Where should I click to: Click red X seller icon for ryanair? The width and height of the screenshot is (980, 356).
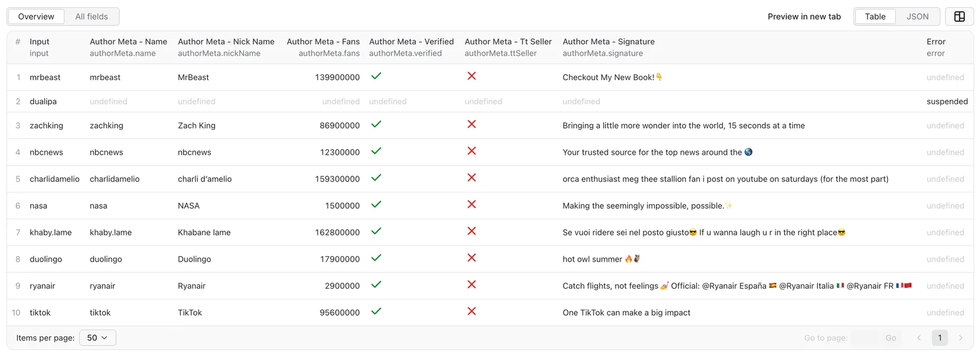(471, 285)
